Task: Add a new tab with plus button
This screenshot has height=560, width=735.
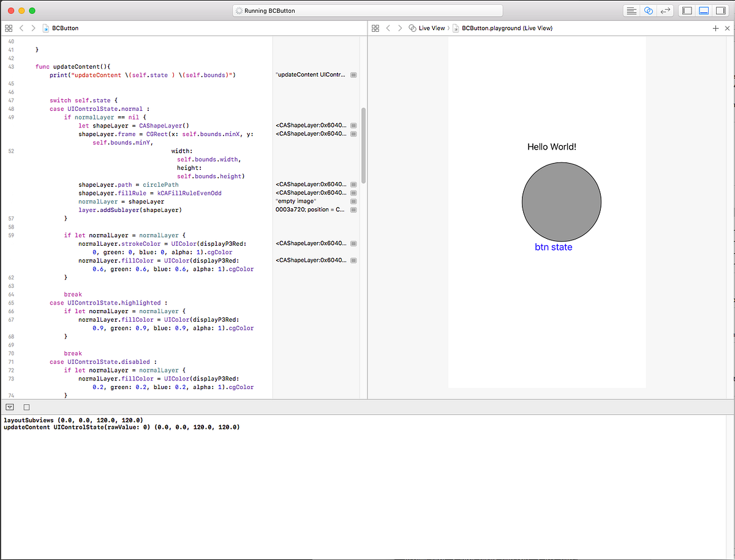Action: (x=715, y=28)
